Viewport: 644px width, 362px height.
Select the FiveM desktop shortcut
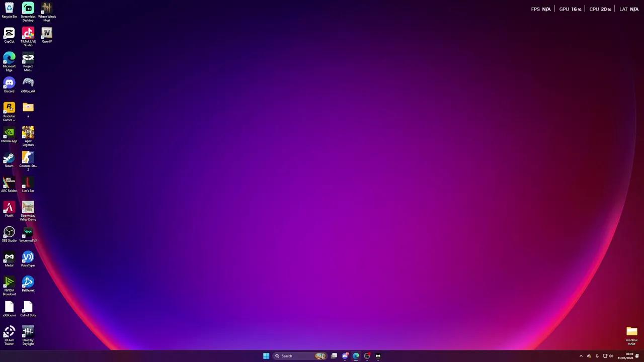[9, 210]
